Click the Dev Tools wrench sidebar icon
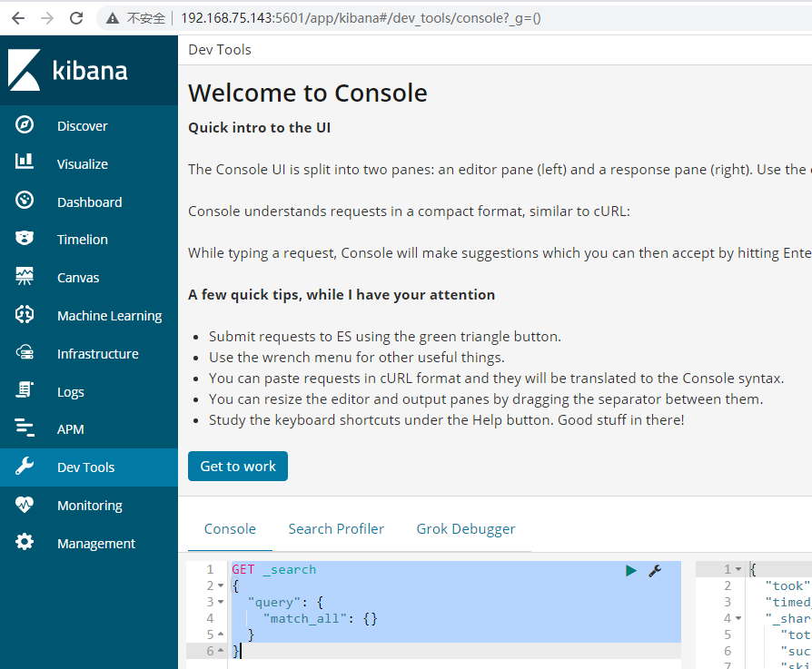Screen dimensions: 812x669 (x=25, y=467)
